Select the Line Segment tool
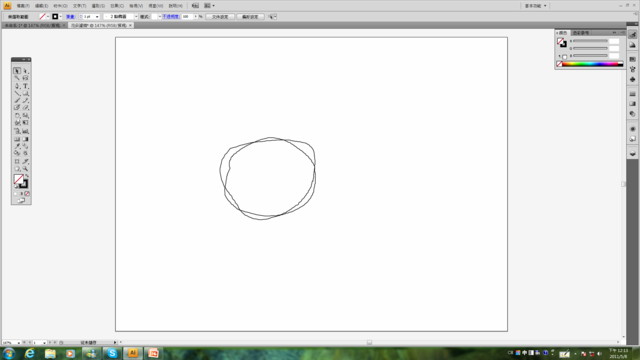The width and height of the screenshot is (640, 360). pyautogui.click(x=17, y=93)
